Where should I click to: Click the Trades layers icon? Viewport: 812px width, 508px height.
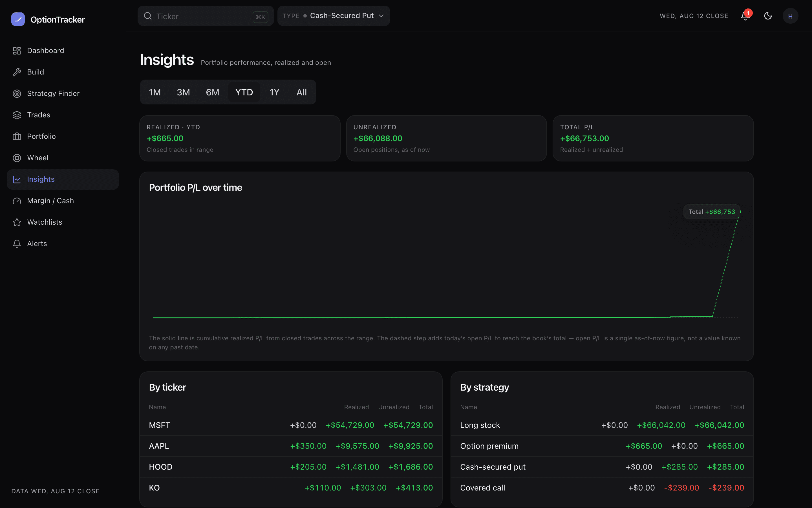[x=17, y=115]
